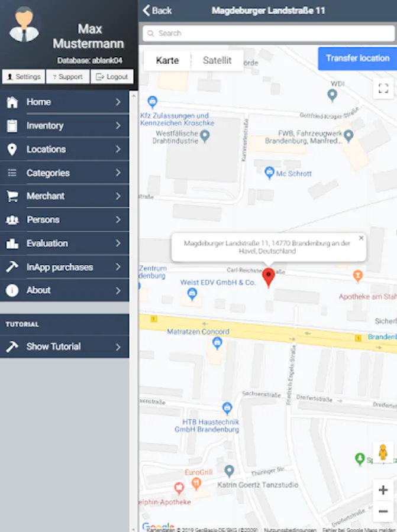
Task: Click the Street View pegman icon
Action: 383,452
